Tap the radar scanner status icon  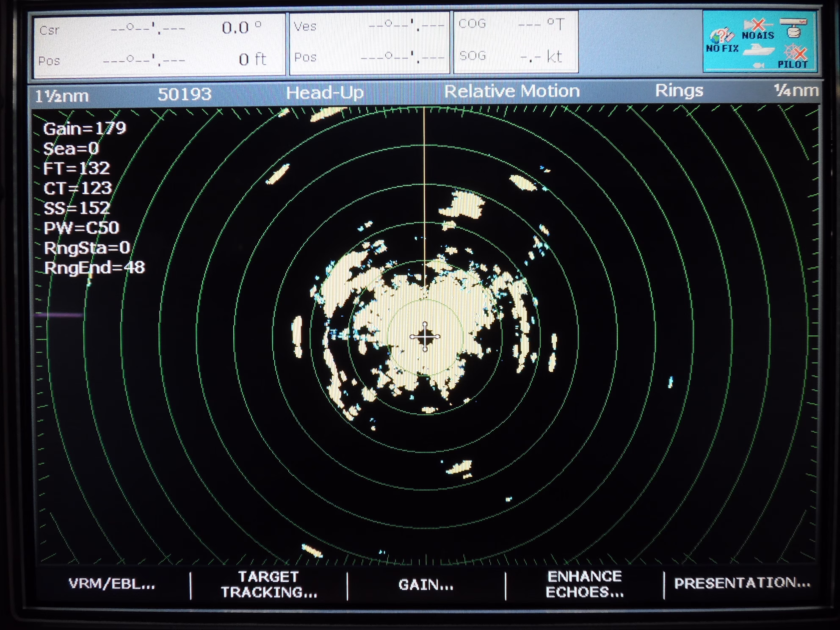point(793,28)
